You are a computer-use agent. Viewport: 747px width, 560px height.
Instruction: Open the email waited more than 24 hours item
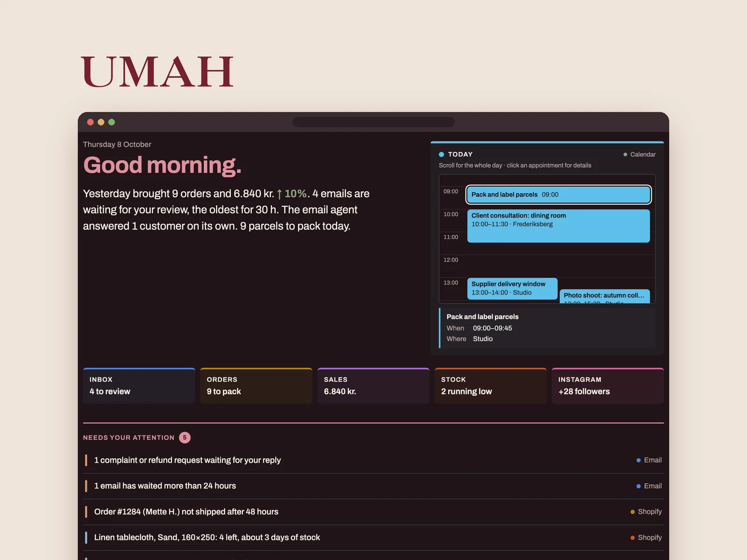click(x=373, y=486)
